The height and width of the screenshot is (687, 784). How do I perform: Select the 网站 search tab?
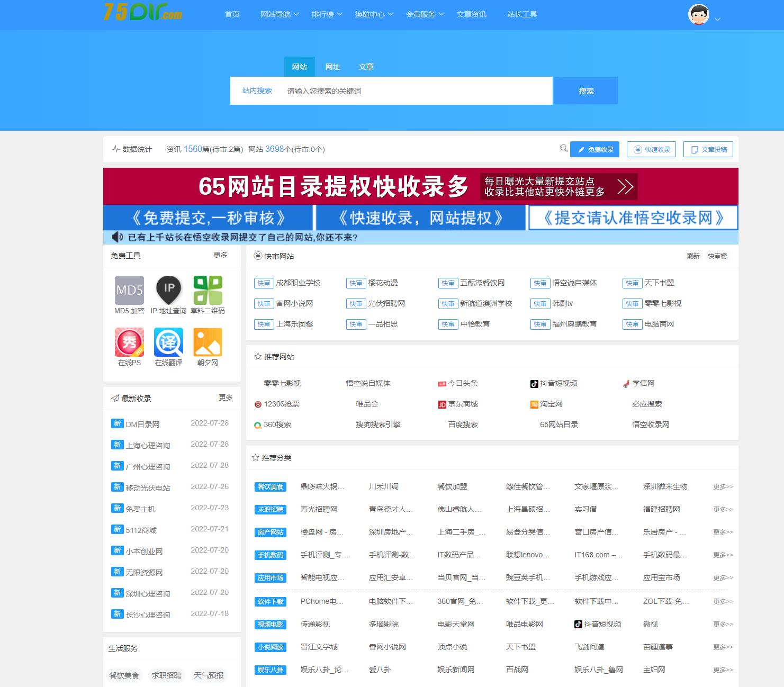pos(299,67)
